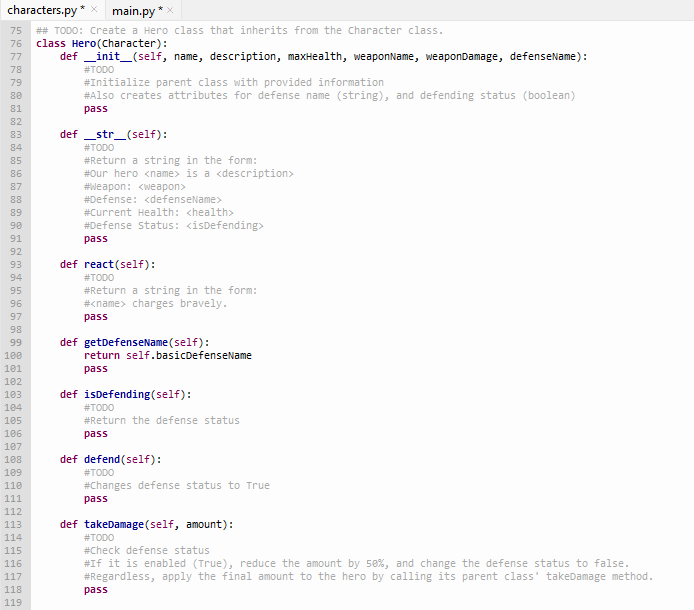This screenshot has height=610, width=694.
Task: Click line number 113 in gutter
Action: pos(13,525)
